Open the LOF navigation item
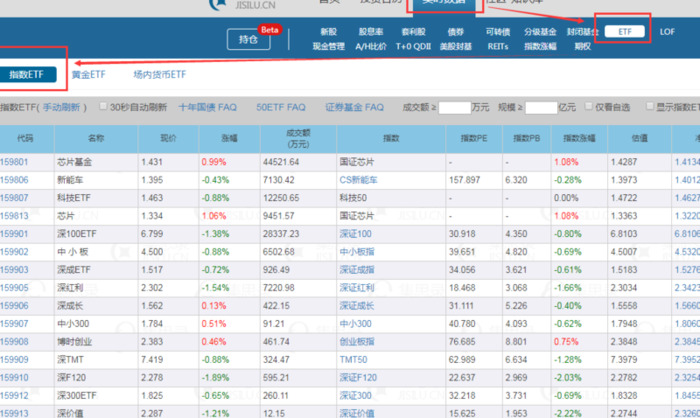 (x=667, y=32)
